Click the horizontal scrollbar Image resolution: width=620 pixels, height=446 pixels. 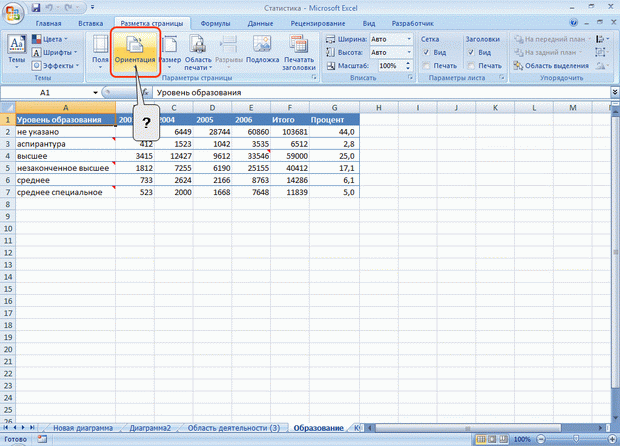469,428
